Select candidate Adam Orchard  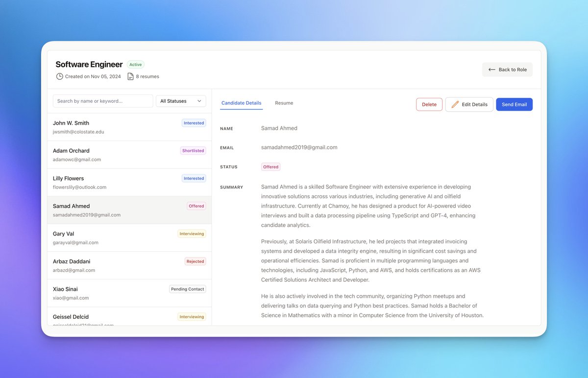click(x=129, y=155)
